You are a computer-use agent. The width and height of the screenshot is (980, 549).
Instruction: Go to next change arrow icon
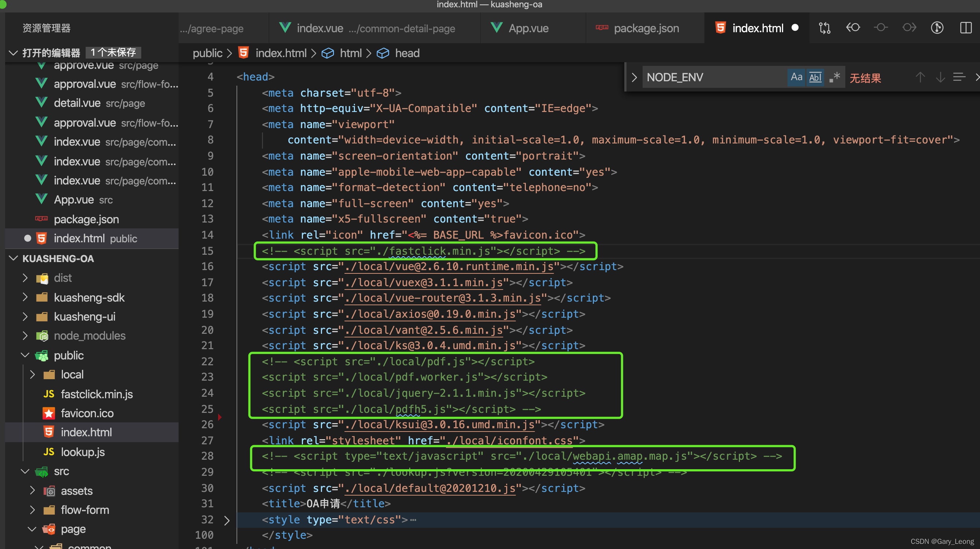coord(909,28)
